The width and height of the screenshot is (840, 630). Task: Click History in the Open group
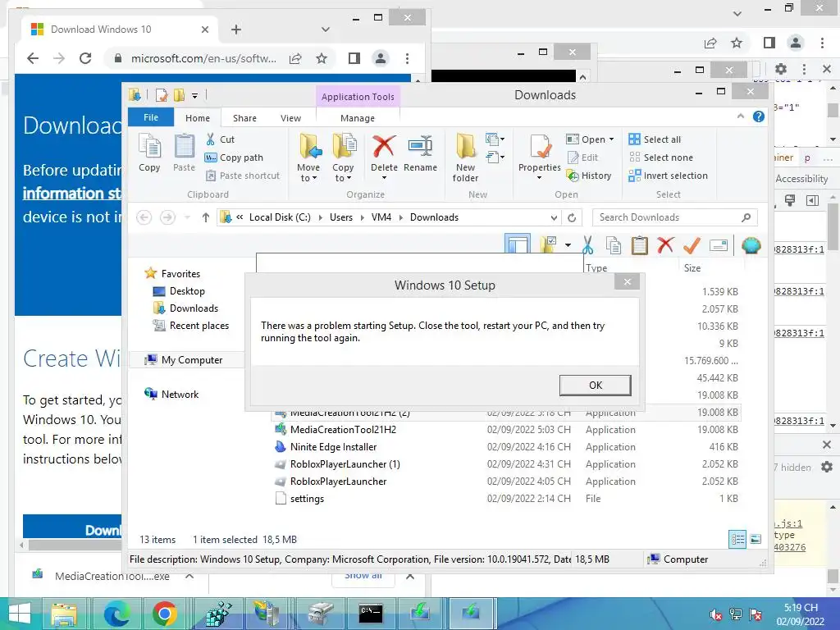[589, 176]
